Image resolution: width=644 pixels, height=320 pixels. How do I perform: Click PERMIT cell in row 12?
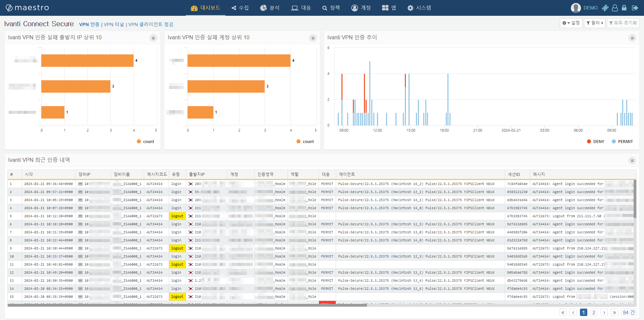tap(327, 273)
